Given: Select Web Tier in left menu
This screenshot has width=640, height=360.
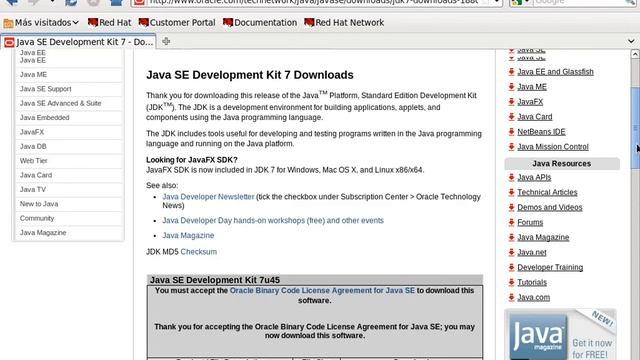Looking at the screenshot, I should point(69,161).
